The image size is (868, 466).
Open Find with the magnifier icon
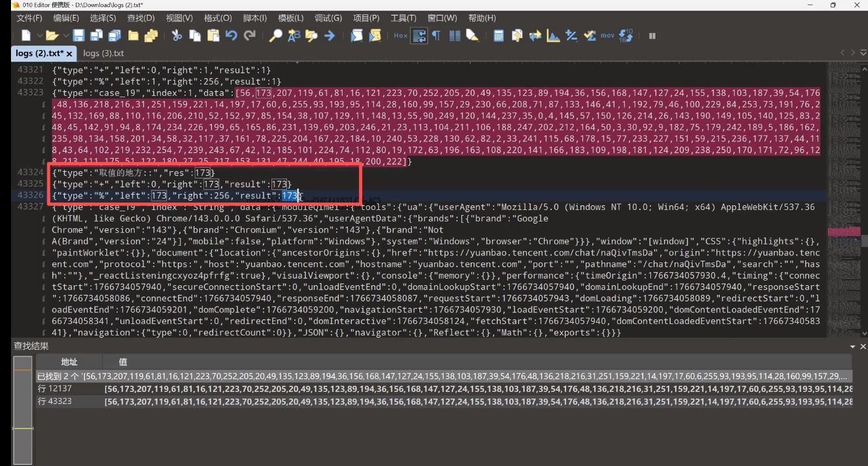(275, 36)
